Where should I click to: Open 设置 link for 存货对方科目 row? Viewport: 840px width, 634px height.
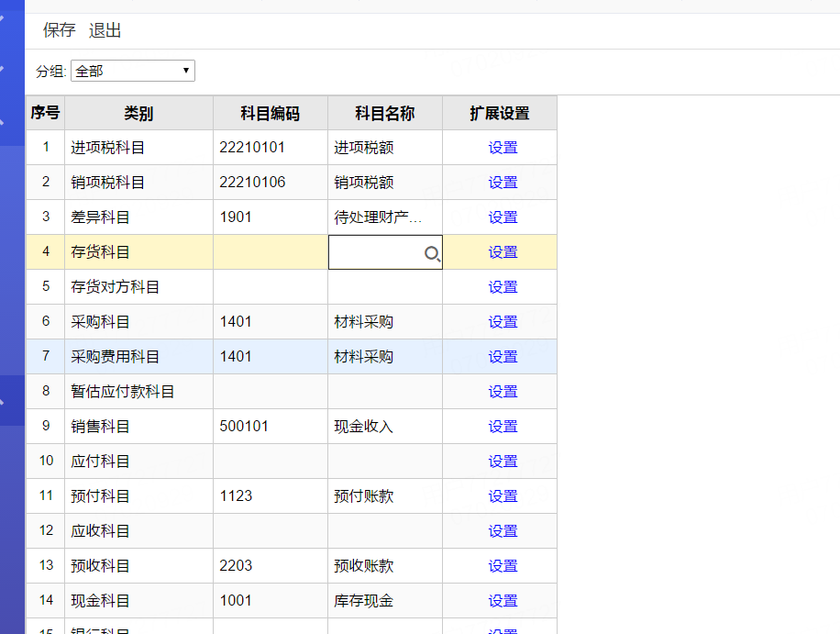503,286
